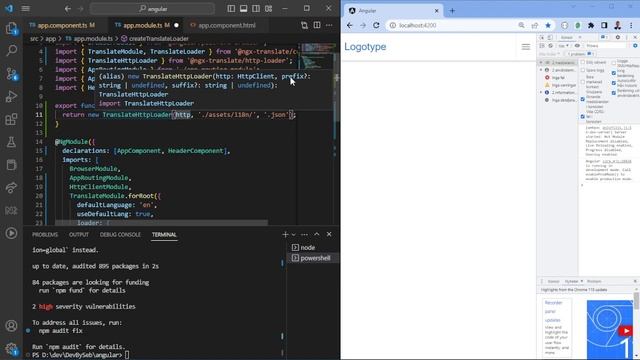Image resolution: width=640 pixels, height=360 pixels.
Task: Toggle bottom panel layout icon
Action: [x=244, y=8]
